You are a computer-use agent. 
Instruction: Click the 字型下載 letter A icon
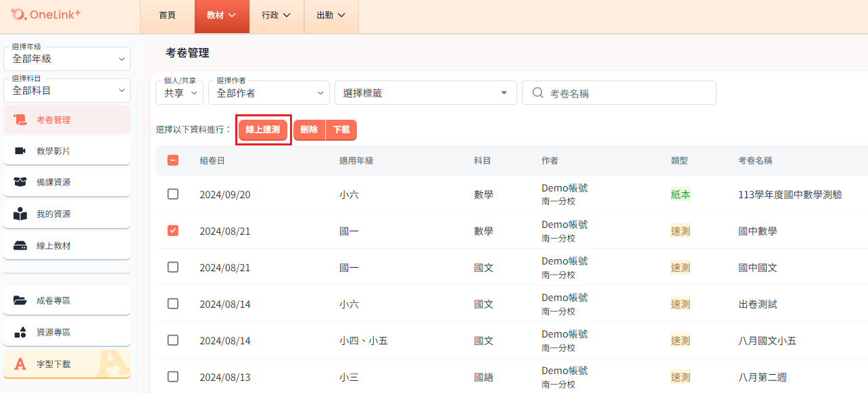(x=20, y=364)
